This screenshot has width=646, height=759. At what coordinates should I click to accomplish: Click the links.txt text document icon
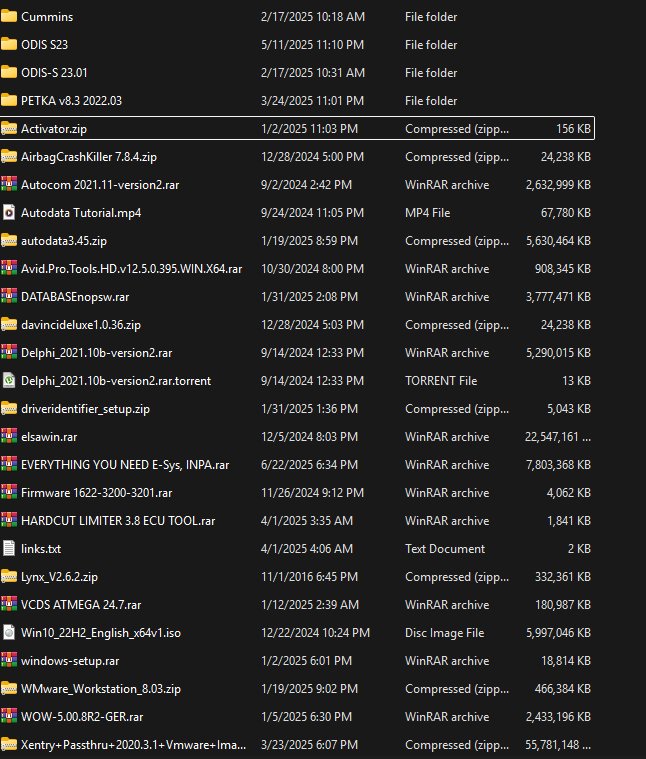click(9, 548)
